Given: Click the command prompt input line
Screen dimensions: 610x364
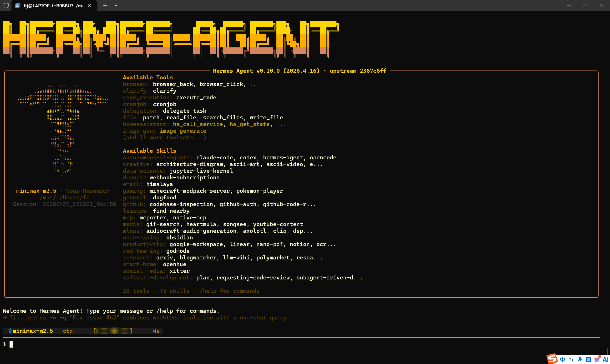Looking at the screenshot, I should [147, 344].
